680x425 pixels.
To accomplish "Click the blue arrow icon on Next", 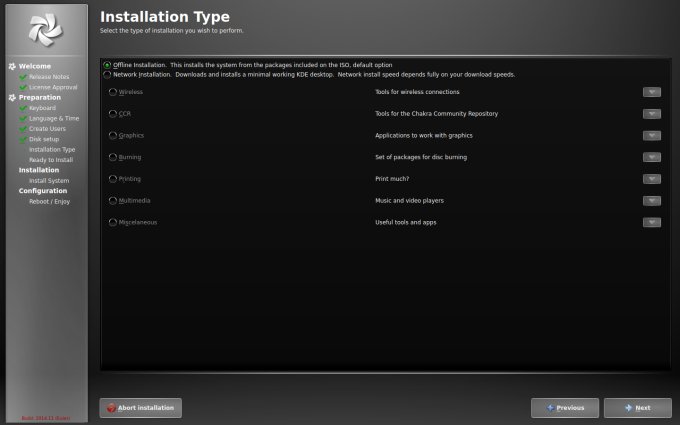I will tap(628, 408).
